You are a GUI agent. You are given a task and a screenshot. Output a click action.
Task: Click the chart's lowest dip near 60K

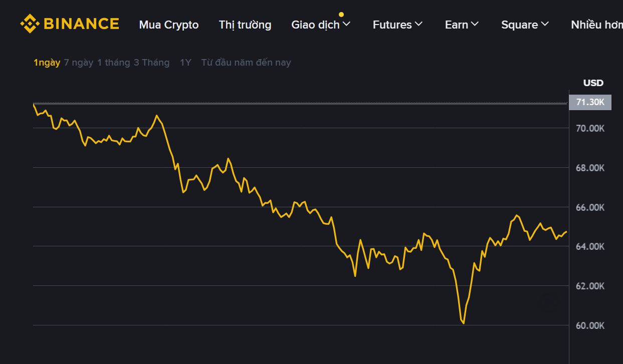[464, 323]
